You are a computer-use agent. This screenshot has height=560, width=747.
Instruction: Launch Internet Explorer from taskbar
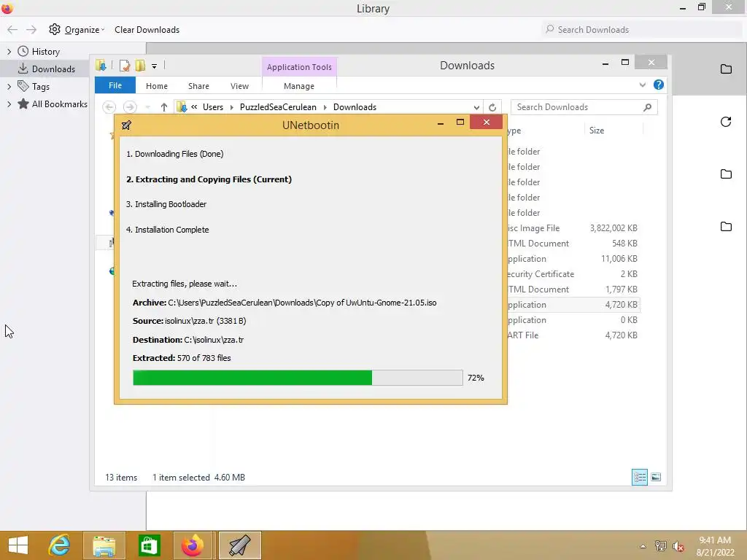pos(60,545)
